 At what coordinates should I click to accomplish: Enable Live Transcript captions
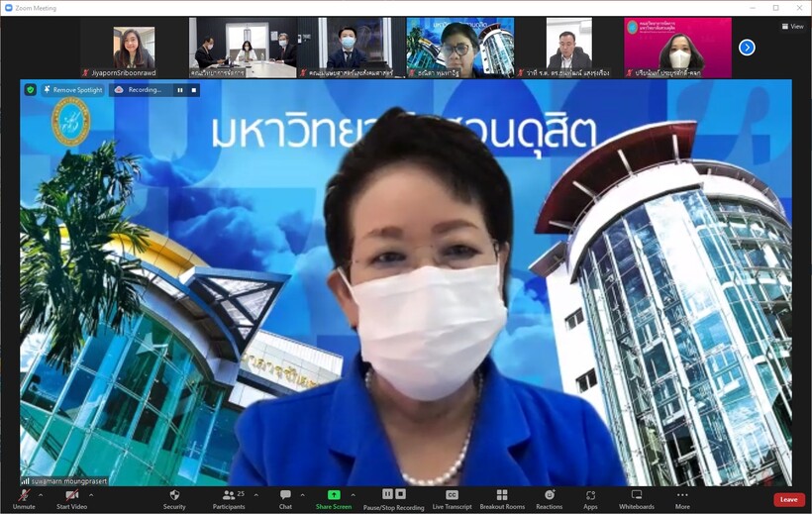click(x=452, y=498)
